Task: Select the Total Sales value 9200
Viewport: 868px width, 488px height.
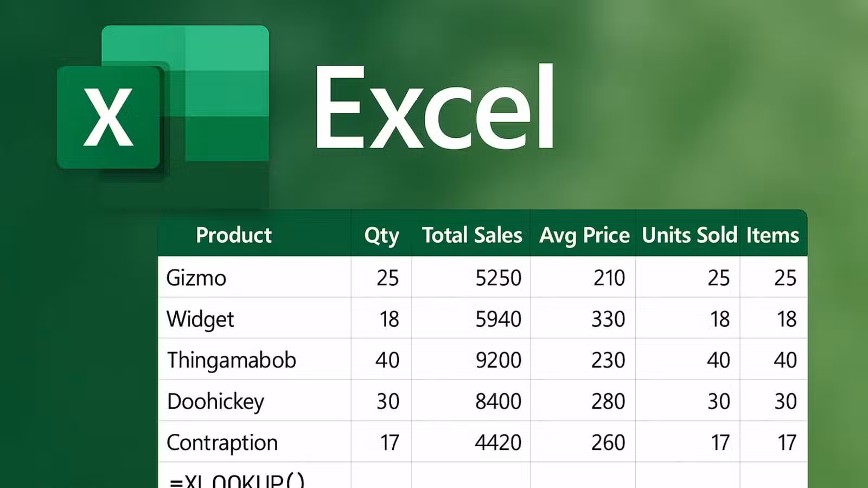Action: 498,360
